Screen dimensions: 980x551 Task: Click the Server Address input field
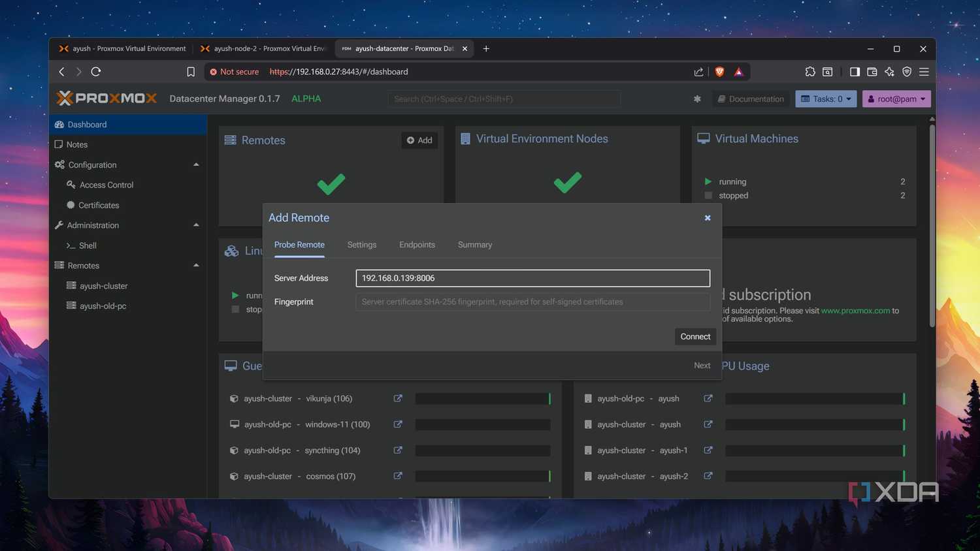tap(532, 278)
